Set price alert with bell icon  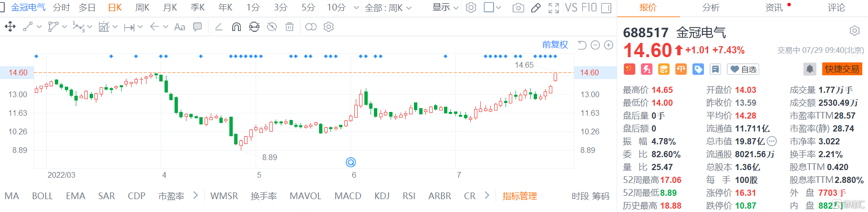tap(810, 69)
